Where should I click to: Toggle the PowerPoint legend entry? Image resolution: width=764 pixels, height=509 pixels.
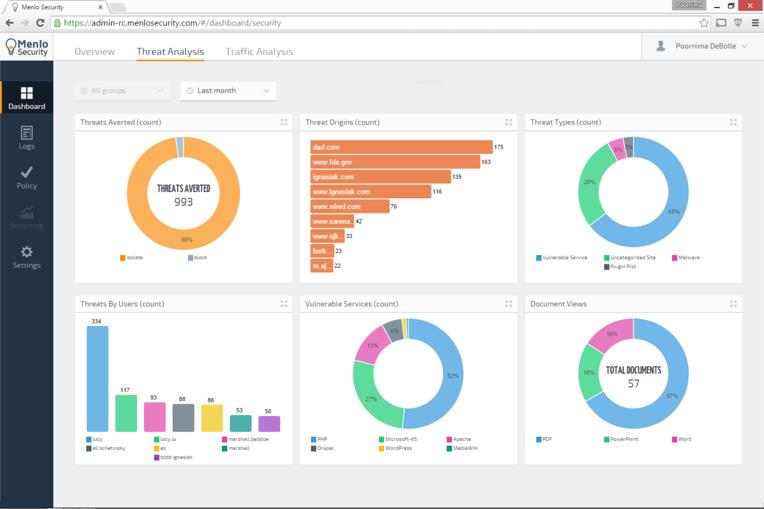(x=621, y=439)
